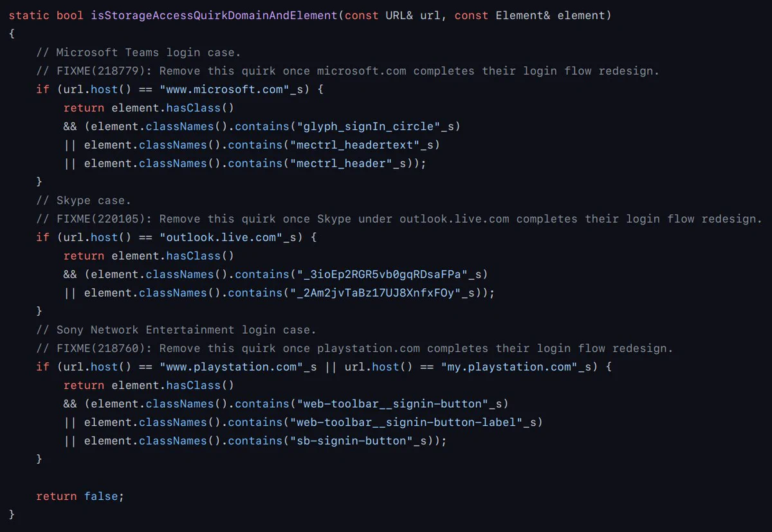Click the FIXME(218760) comment line
This screenshot has height=532, width=772.
tap(354, 348)
